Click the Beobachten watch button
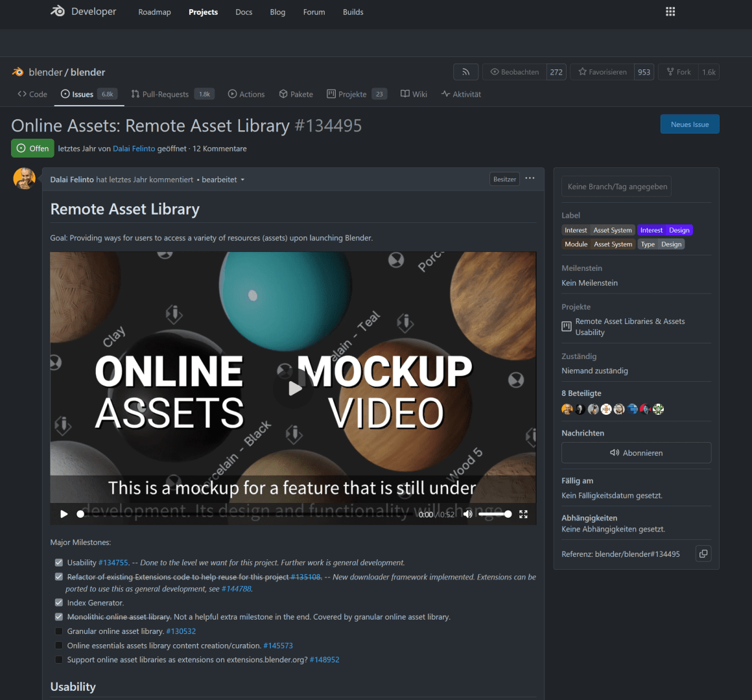Viewport: 752px width, 700px height. [515, 72]
